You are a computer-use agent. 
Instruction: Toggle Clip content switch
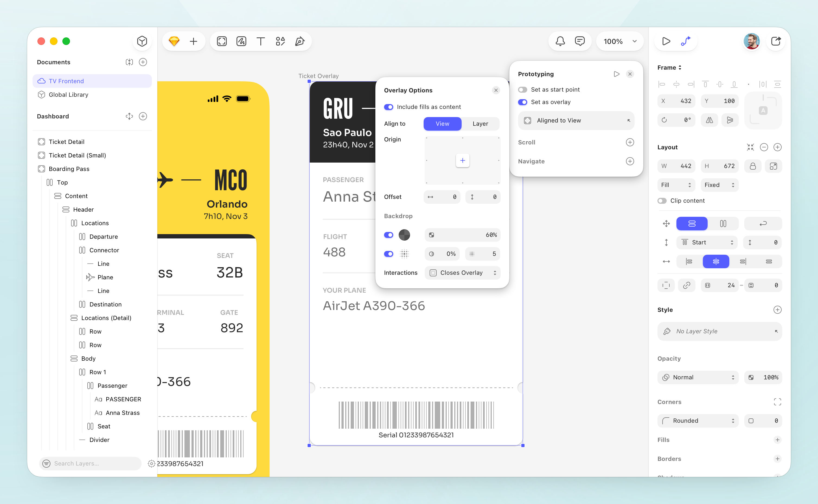tap(662, 201)
